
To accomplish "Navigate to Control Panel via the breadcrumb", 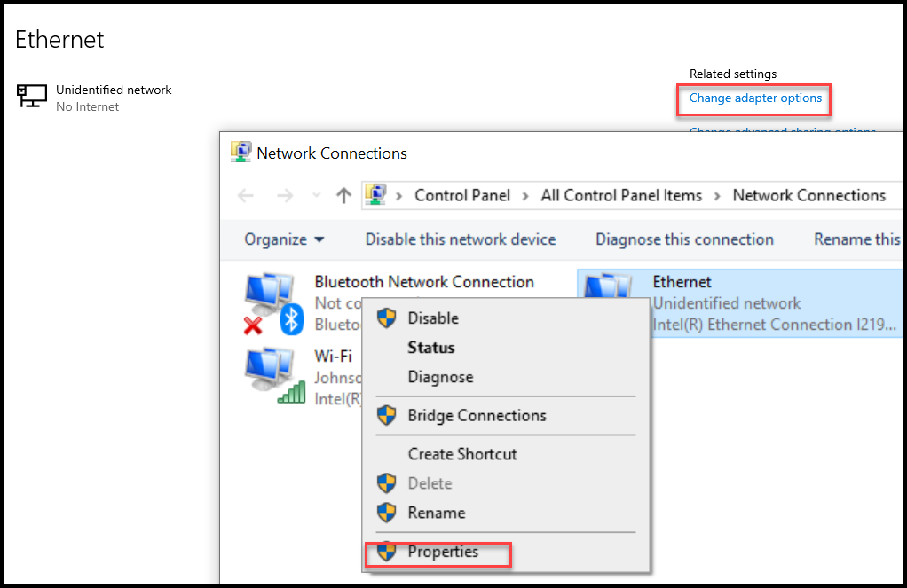I will pyautogui.click(x=462, y=195).
